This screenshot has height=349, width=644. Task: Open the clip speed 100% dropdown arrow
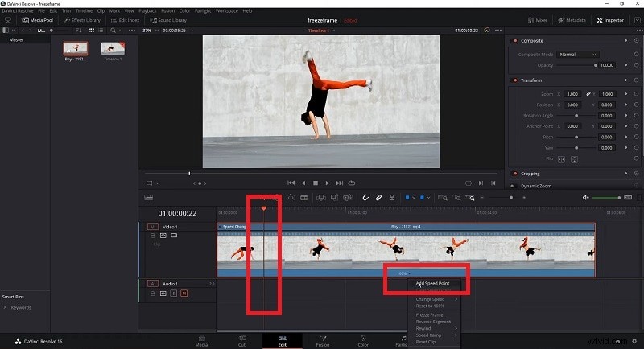(410, 273)
